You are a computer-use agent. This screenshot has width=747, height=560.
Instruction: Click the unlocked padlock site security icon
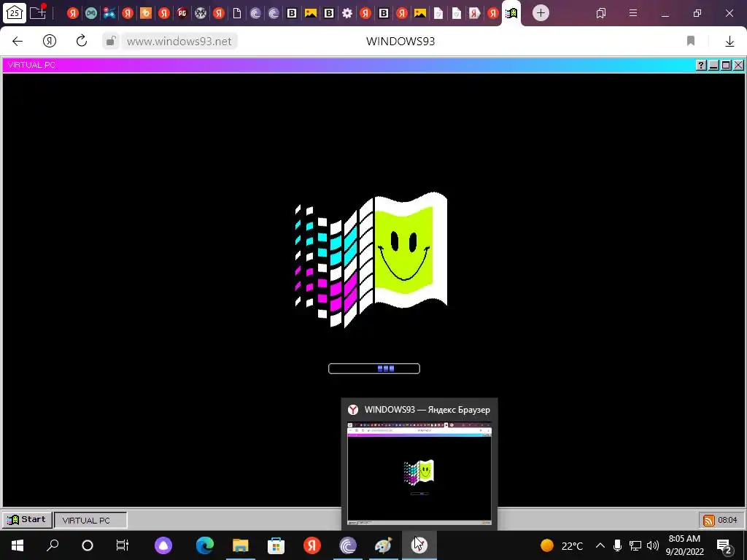tap(111, 42)
